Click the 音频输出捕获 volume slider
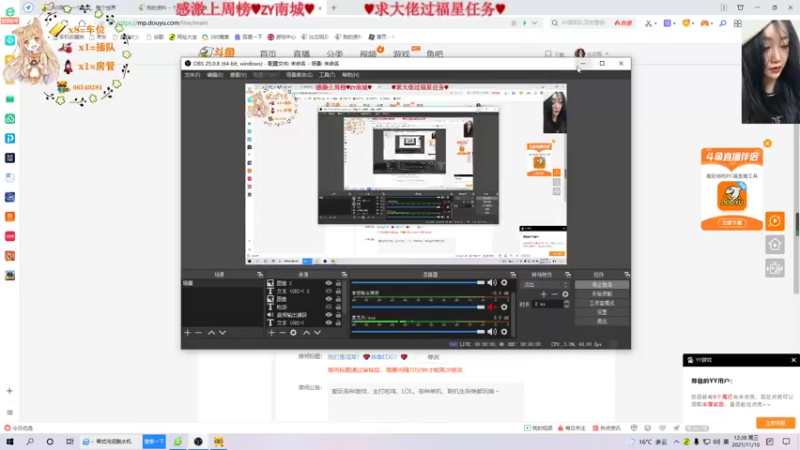The image size is (800, 450). point(418,307)
